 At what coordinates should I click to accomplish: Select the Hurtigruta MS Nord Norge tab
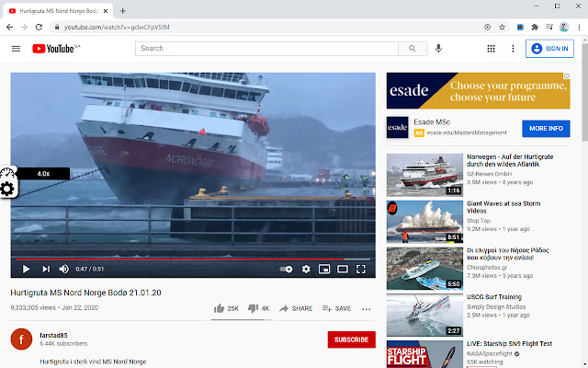coord(59,11)
